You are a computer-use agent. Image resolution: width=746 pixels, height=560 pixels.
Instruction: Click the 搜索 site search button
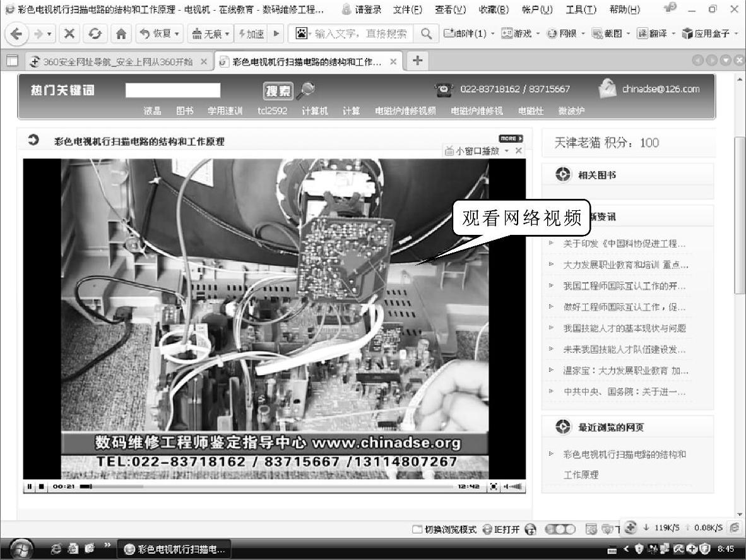[278, 90]
